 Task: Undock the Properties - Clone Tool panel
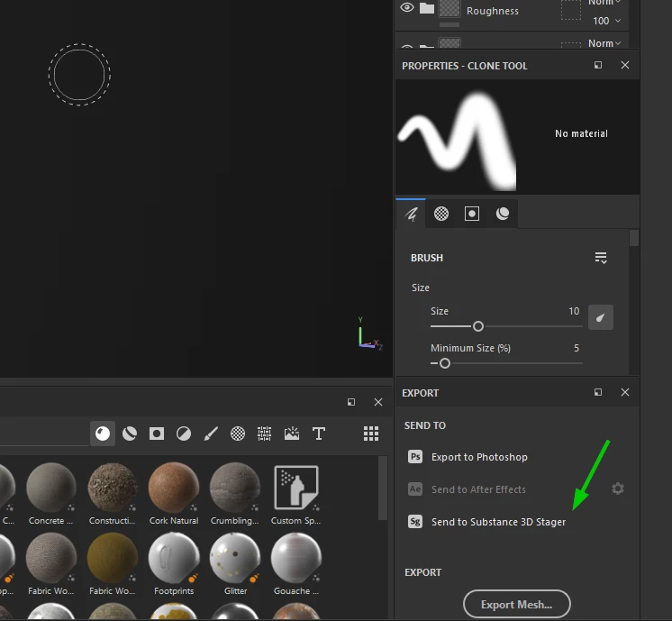pos(598,65)
